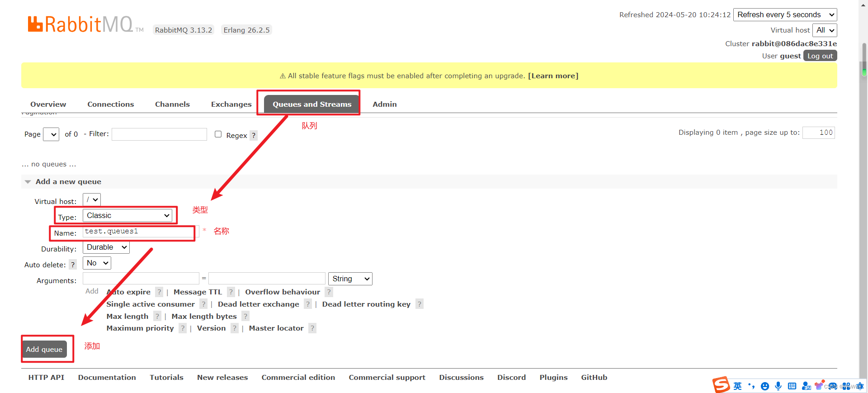Screen dimensions: 868x393
Task: Open help for Maximum priority argument
Action: click(183, 328)
